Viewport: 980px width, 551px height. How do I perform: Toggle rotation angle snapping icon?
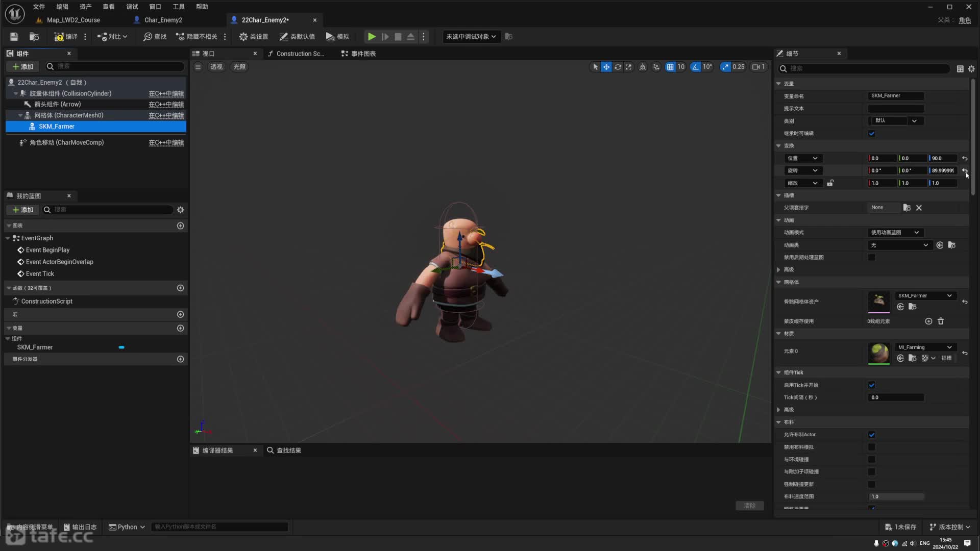click(696, 67)
